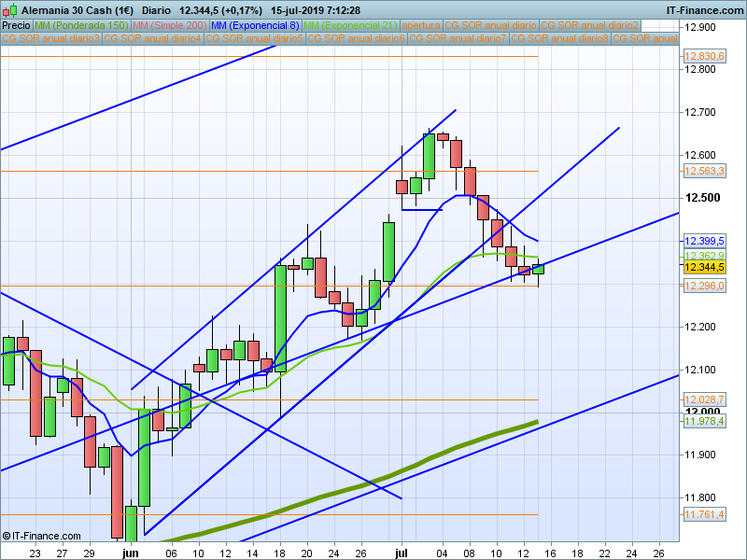Click the jul month label on time axis

(x=402, y=553)
